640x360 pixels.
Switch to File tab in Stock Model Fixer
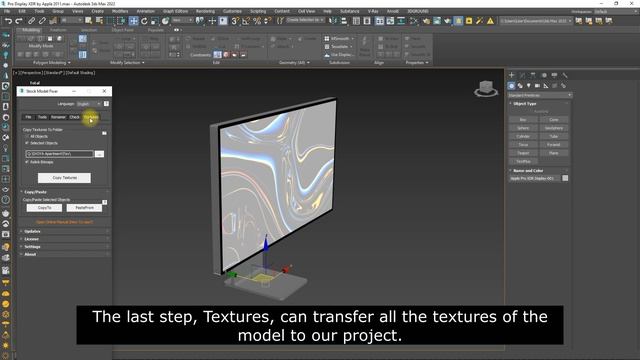[28, 117]
